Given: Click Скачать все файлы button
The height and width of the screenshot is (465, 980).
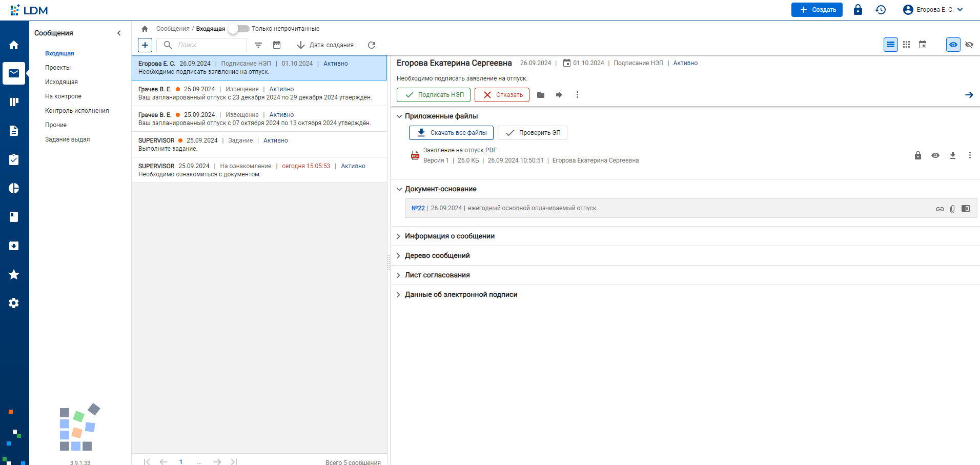Looking at the screenshot, I should tap(451, 133).
